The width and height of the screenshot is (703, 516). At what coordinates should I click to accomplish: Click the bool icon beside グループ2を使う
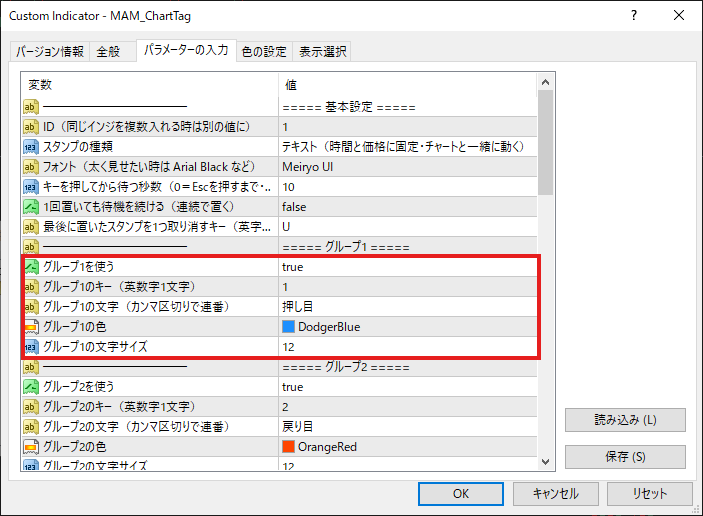tap(30, 386)
